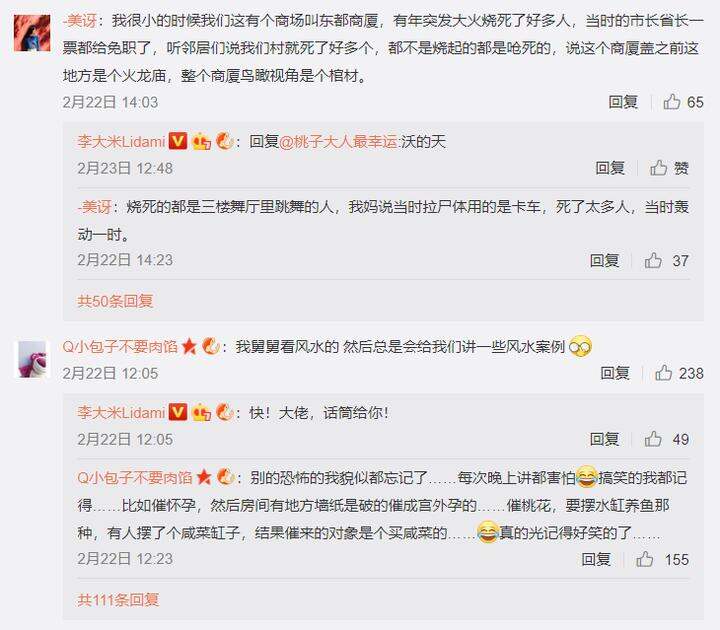This screenshot has width=720, height=630.
Task: Open 李大米Lidami's username in 话筒给你 reply
Action: (x=121, y=412)
